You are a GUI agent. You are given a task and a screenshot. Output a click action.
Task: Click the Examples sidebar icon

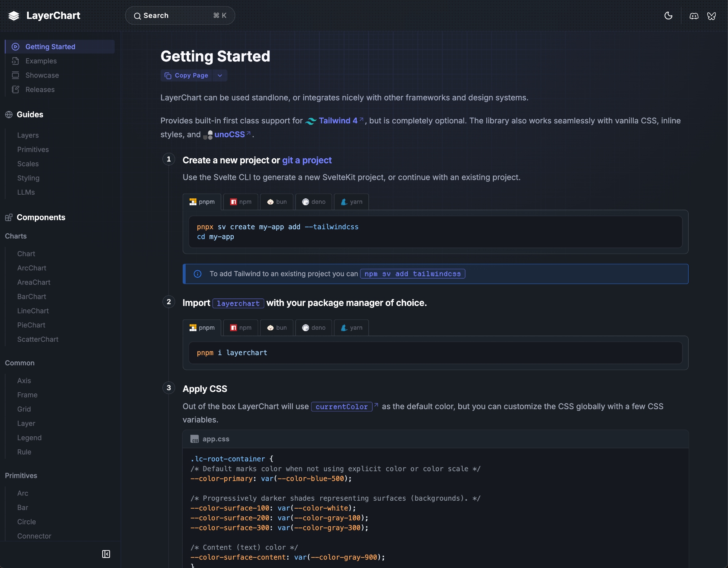click(x=15, y=61)
